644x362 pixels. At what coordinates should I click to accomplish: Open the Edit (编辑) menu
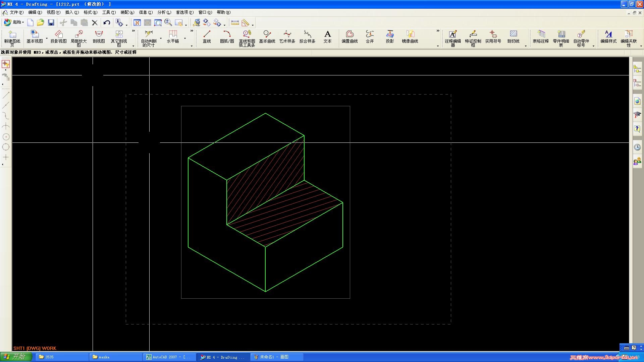tap(35, 12)
